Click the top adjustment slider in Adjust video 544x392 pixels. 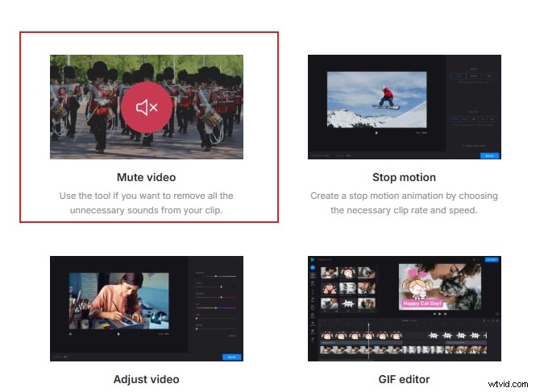point(216,276)
